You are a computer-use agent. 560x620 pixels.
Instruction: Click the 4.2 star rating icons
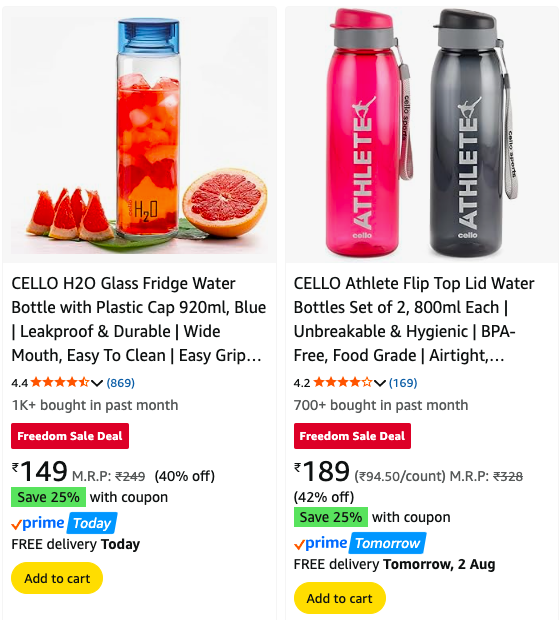coord(343,382)
